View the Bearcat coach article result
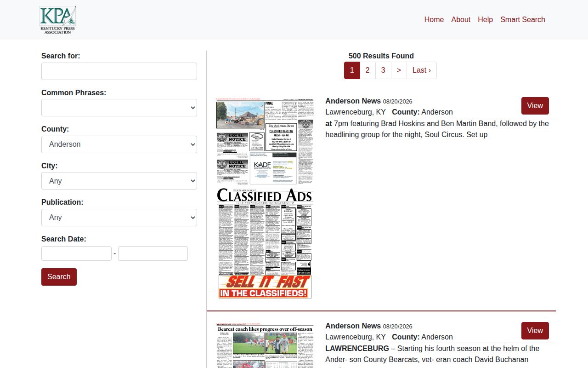The height and width of the screenshot is (368, 588). point(535,331)
